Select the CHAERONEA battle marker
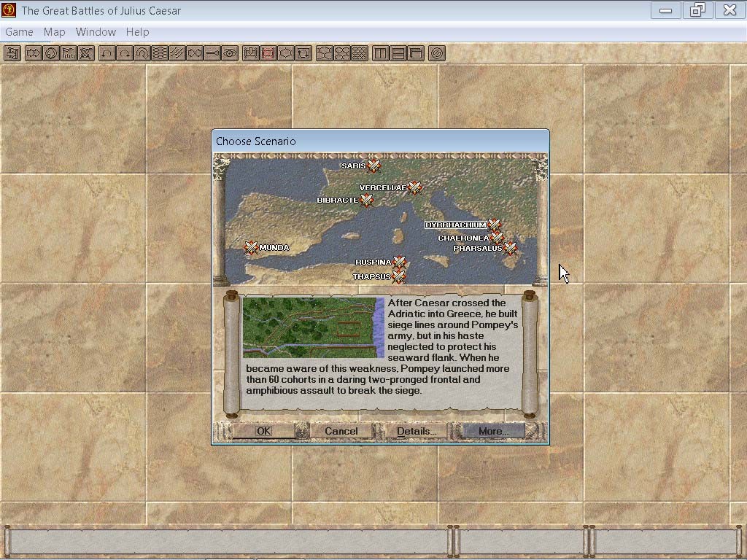The width and height of the screenshot is (747, 560). click(497, 237)
